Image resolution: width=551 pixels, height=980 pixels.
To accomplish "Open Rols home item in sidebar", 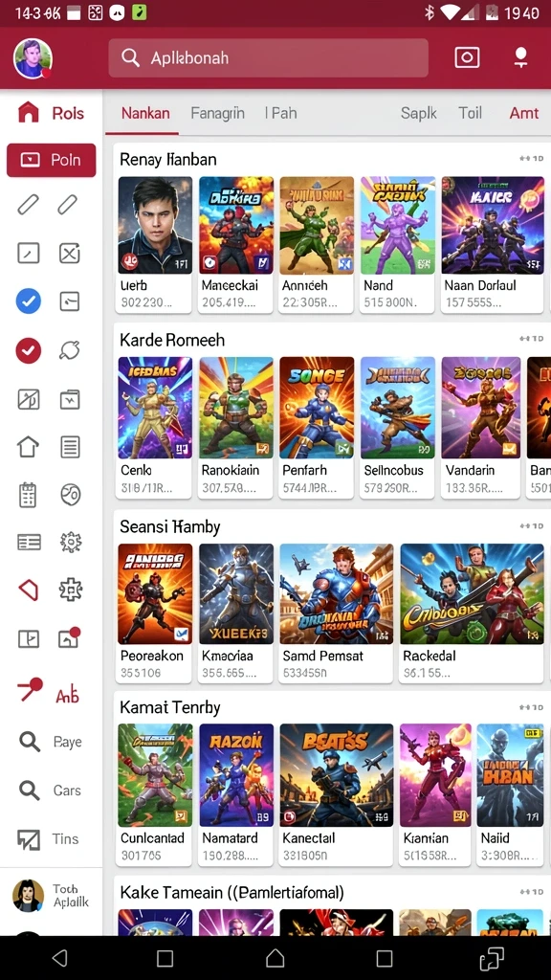I will [52, 113].
